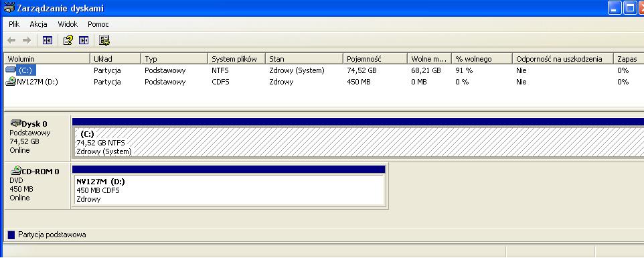Click the Wolne m... column header

pyautogui.click(x=429, y=59)
